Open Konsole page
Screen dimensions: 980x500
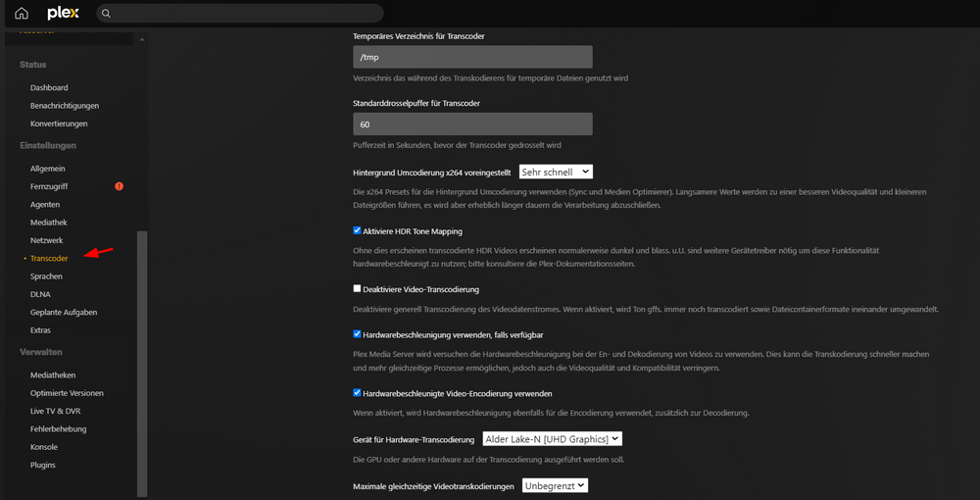(x=44, y=447)
